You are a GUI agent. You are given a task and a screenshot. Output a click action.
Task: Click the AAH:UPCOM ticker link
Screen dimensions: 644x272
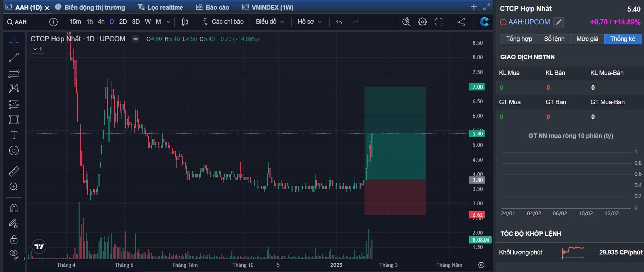click(529, 22)
